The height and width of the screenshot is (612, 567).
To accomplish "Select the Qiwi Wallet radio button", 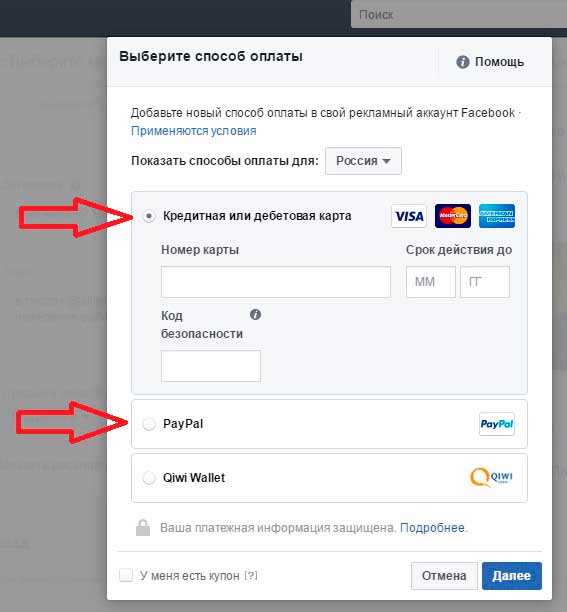I will pyautogui.click(x=149, y=478).
